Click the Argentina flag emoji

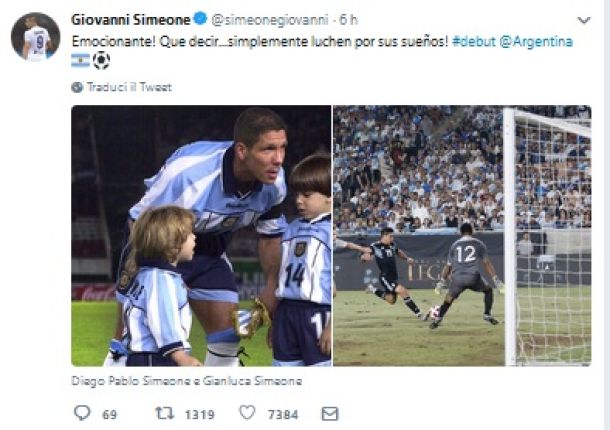[x=80, y=60]
